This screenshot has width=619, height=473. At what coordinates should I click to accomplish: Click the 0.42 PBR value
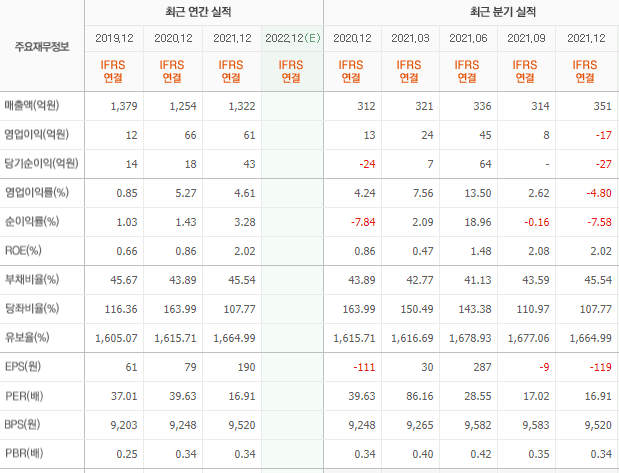click(x=481, y=454)
